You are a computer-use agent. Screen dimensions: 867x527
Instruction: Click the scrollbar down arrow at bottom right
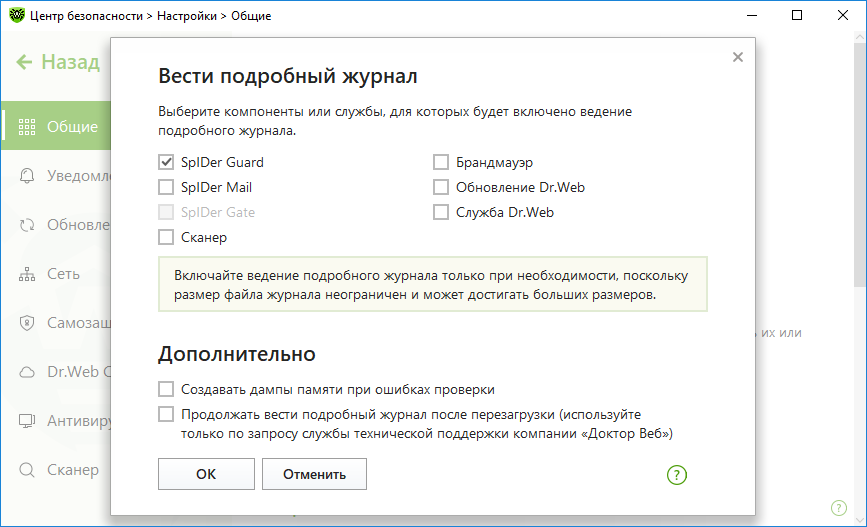pos(860,520)
